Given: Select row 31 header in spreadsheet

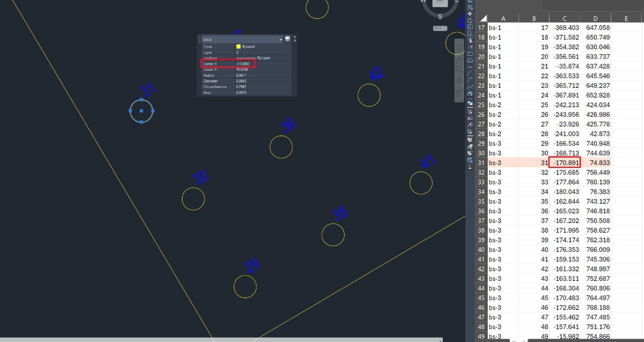Looking at the screenshot, I should point(481,162).
